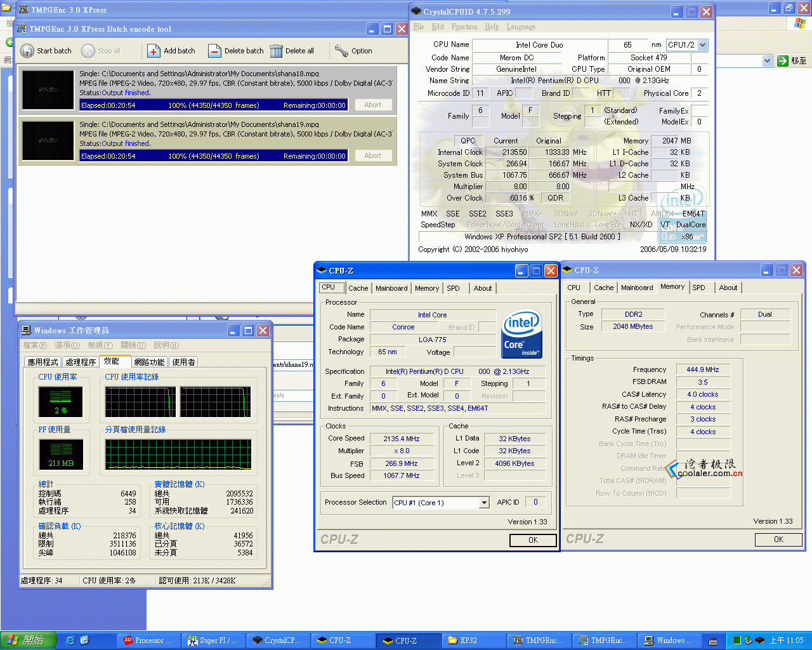Expand Processor Selection dropdown in CPU-Z
The width and height of the screenshot is (812, 650).
tap(484, 503)
